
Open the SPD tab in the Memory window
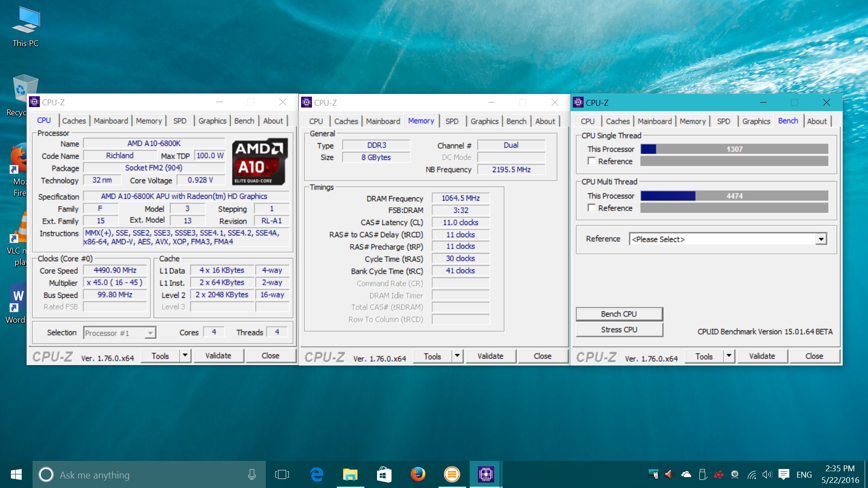point(452,121)
